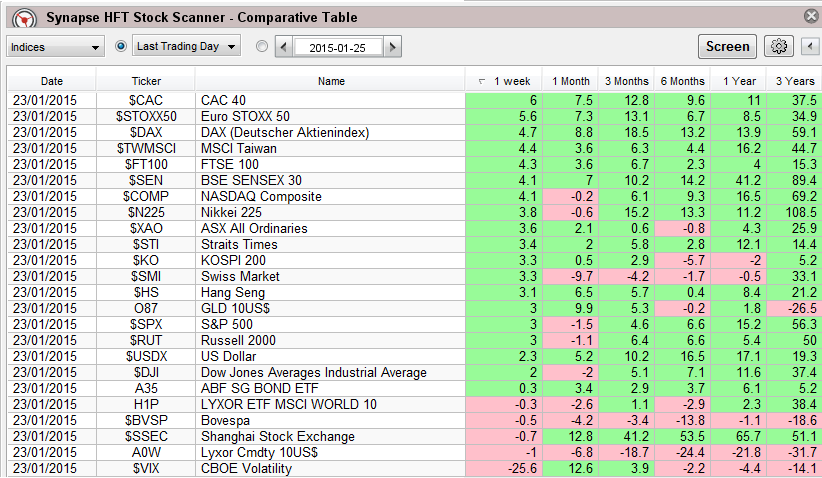Click the Ticker column header
This screenshot has height=478, width=822.
pos(146,81)
